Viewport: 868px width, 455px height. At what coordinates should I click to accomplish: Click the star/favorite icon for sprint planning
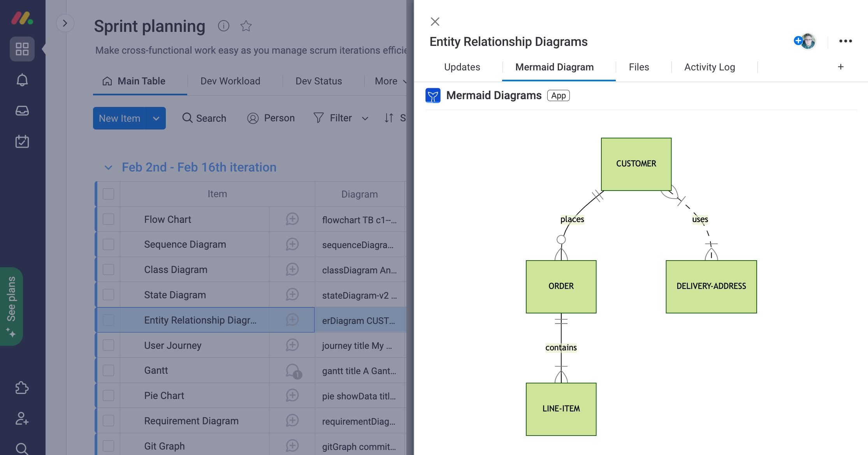tap(246, 26)
